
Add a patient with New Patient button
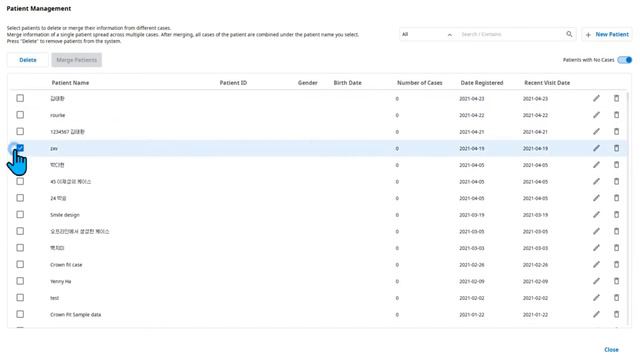pos(607,34)
